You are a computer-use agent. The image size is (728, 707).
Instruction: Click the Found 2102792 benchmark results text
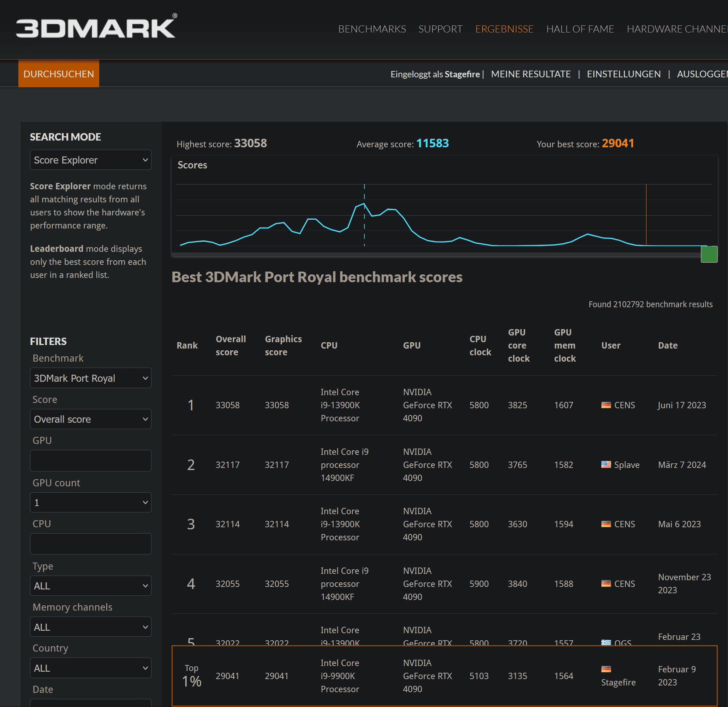tap(650, 304)
